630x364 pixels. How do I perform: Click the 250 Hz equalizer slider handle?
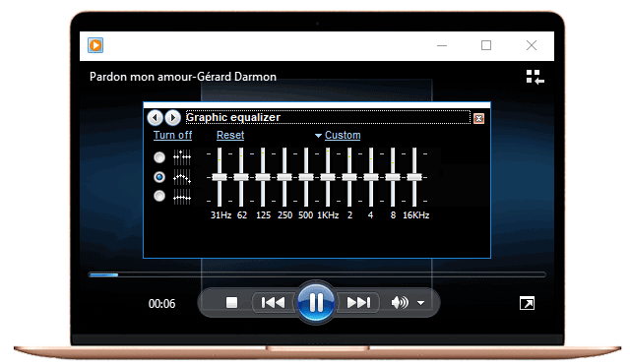[284, 177]
